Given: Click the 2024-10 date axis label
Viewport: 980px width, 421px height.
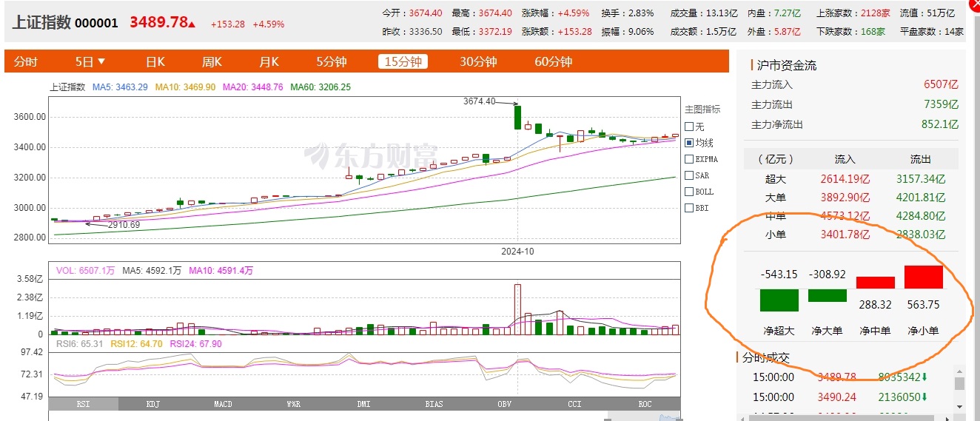Looking at the screenshot, I should click(x=517, y=252).
